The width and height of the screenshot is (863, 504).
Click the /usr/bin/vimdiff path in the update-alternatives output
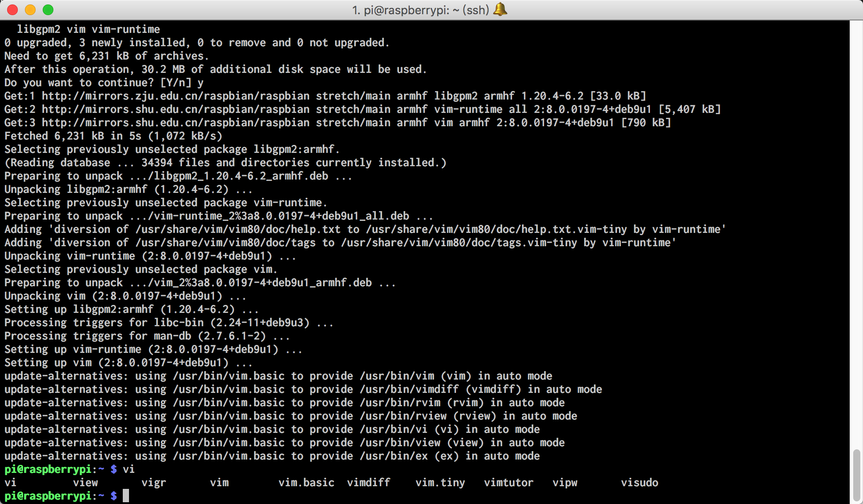tap(409, 389)
